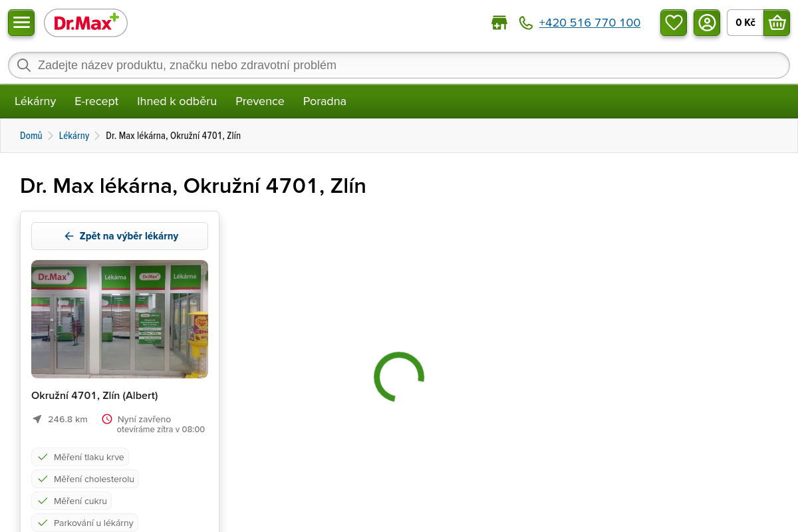Image resolution: width=798 pixels, height=532 pixels.
Task: Go to the Prevence section
Action: (x=259, y=101)
